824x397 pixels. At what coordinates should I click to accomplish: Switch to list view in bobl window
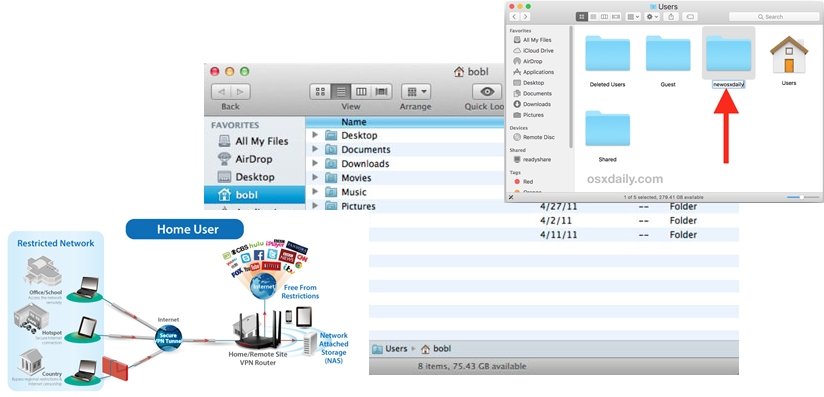pyautogui.click(x=341, y=91)
